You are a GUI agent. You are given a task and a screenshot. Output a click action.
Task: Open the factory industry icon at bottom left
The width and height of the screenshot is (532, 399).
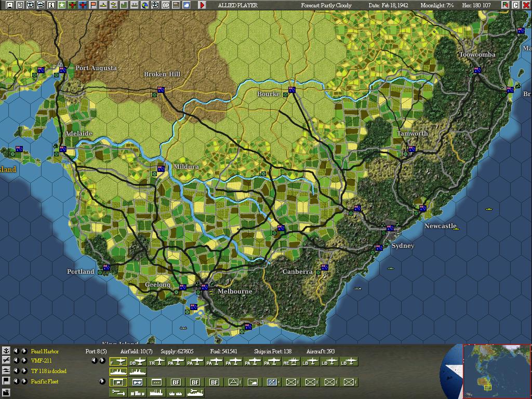click(6, 393)
